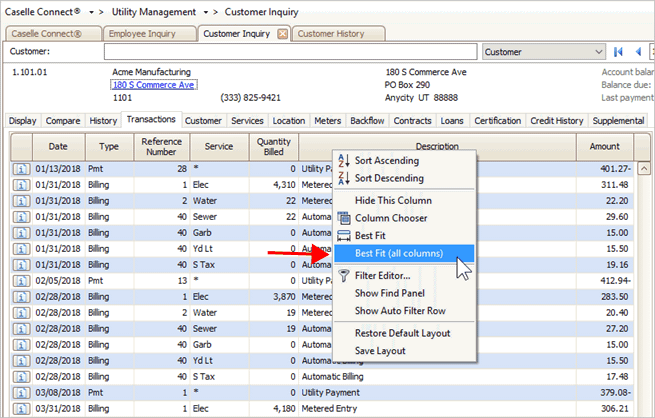The width and height of the screenshot is (655, 418).
Task: Click the Quantity Billed column header
Action: (274, 147)
